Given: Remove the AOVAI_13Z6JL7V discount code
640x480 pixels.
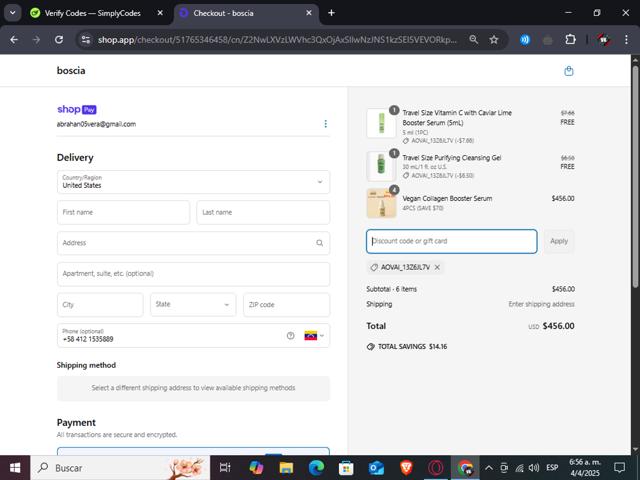Looking at the screenshot, I should click(x=437, y=267).
